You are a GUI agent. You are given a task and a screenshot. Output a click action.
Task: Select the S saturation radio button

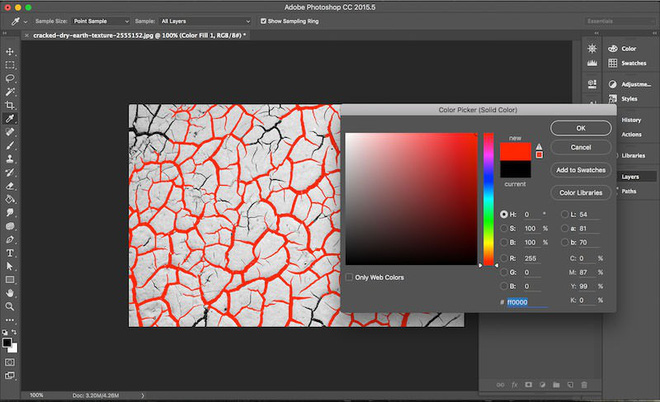504,228
